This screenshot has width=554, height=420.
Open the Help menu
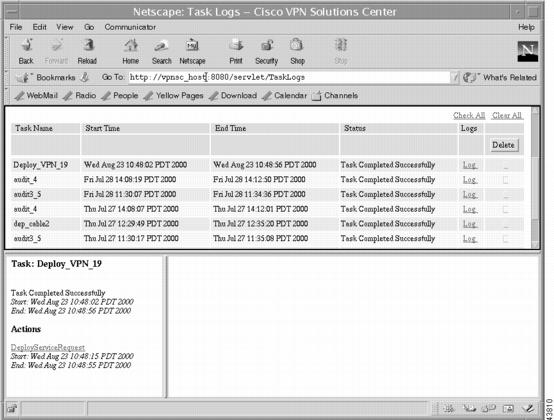click(526, 27)
